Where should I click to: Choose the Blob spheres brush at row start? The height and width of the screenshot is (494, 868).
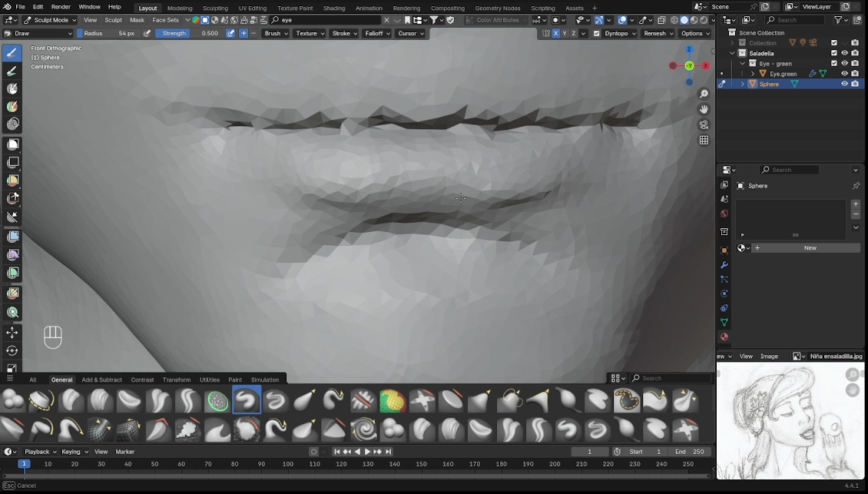[12, 400]
